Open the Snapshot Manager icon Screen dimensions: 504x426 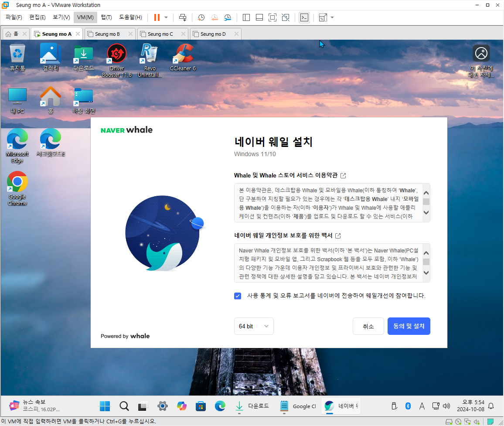(x=228, y=17)
